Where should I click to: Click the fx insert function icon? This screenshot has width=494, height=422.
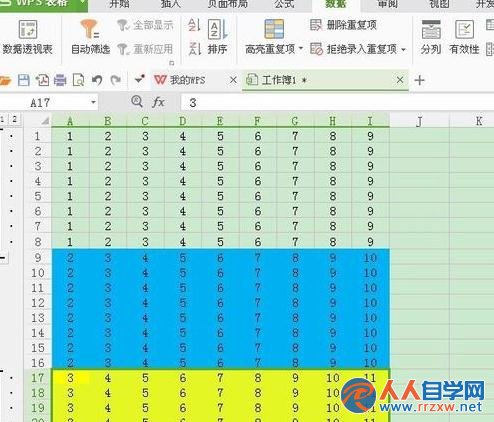(x=158, y=102)
